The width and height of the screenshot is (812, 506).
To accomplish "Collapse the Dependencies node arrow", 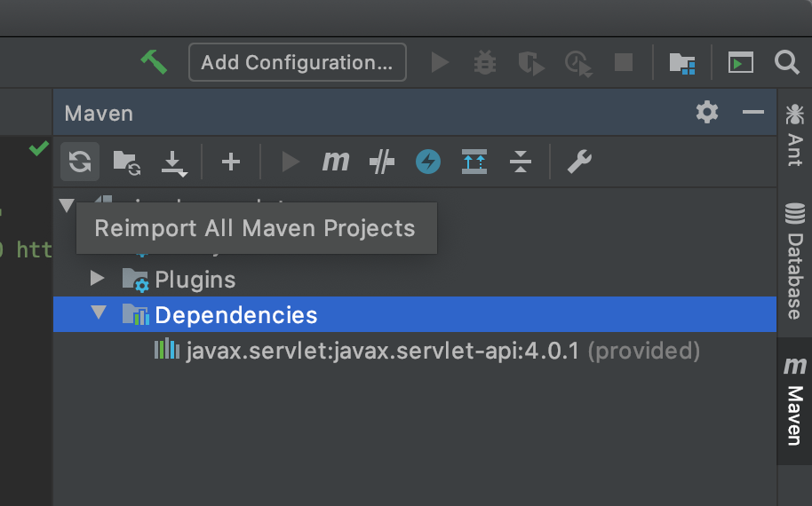I will click(99, 312).
